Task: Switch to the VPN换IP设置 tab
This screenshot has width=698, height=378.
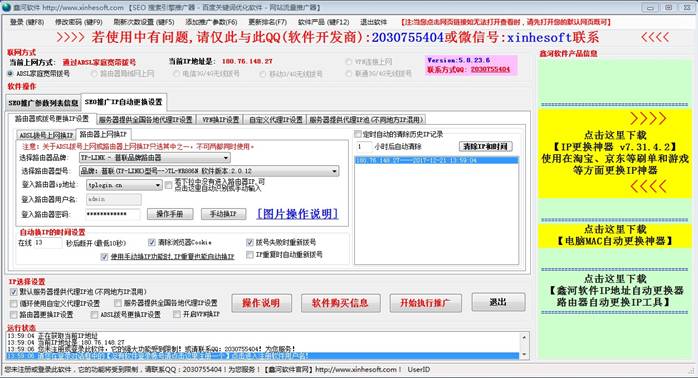Action: tap(220, 119)
